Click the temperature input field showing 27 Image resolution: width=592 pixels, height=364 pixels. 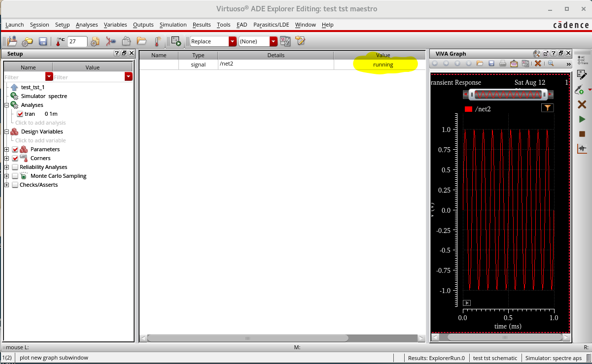coord(77,41)
